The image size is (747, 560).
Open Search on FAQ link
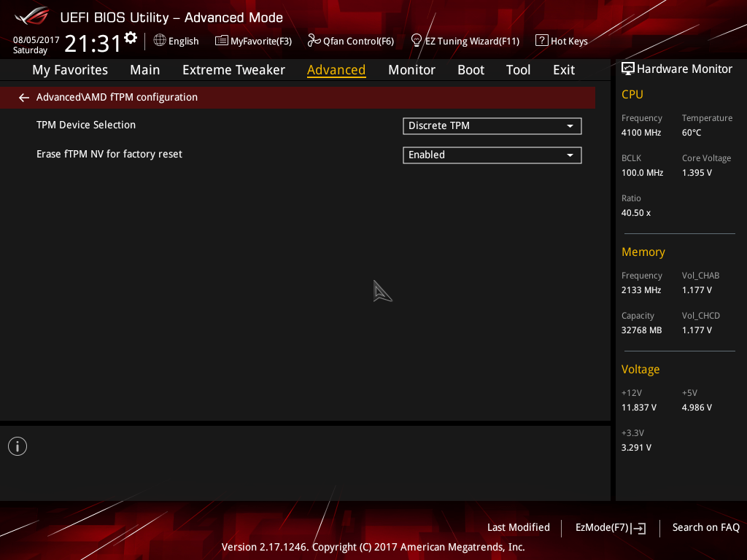[705, 527]
